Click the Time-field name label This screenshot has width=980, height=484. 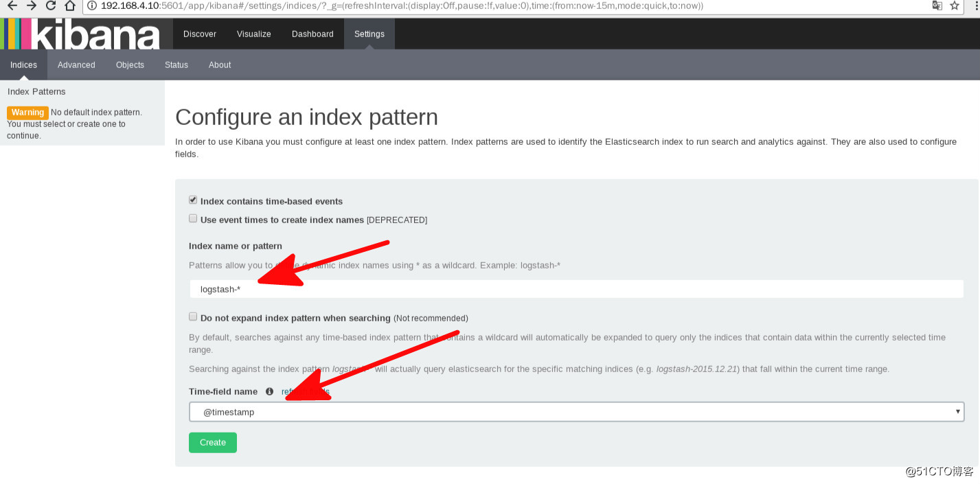tap(223, 391)
